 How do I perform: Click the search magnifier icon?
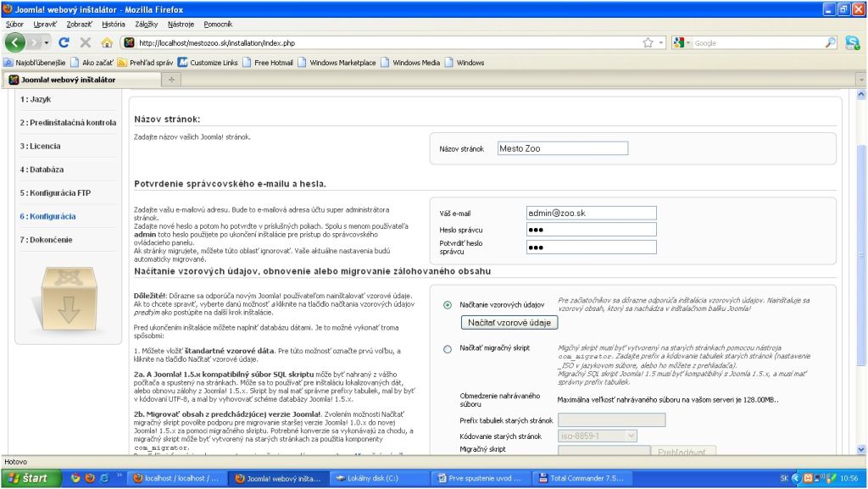coord(831,42)
